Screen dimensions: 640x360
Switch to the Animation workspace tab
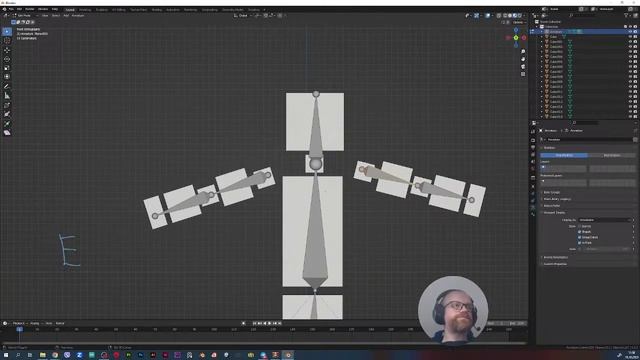(x=173, y=9)
